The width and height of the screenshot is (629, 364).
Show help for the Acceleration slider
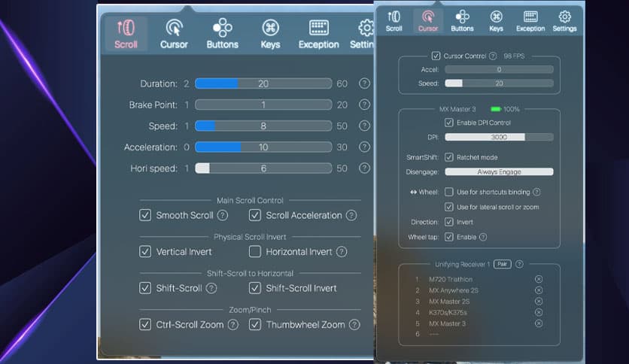(x=364, y=147)
